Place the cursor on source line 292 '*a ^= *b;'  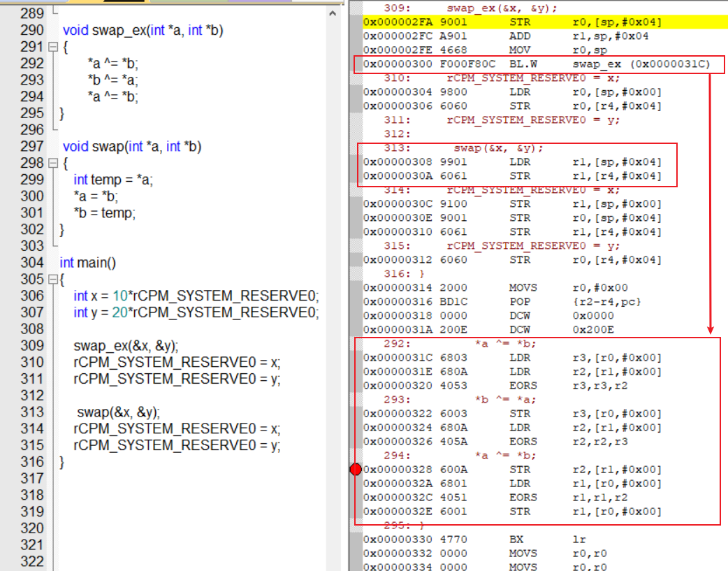pos(112,64)
